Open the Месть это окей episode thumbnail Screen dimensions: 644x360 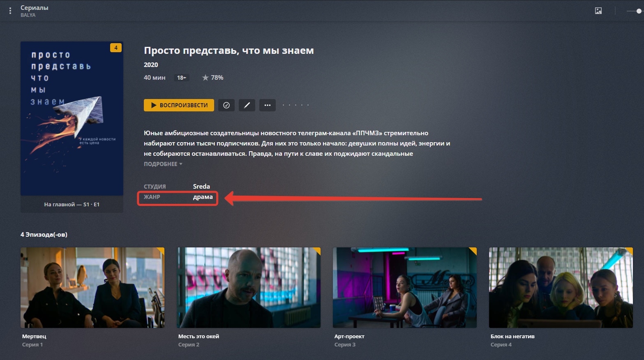pos(249,287)
